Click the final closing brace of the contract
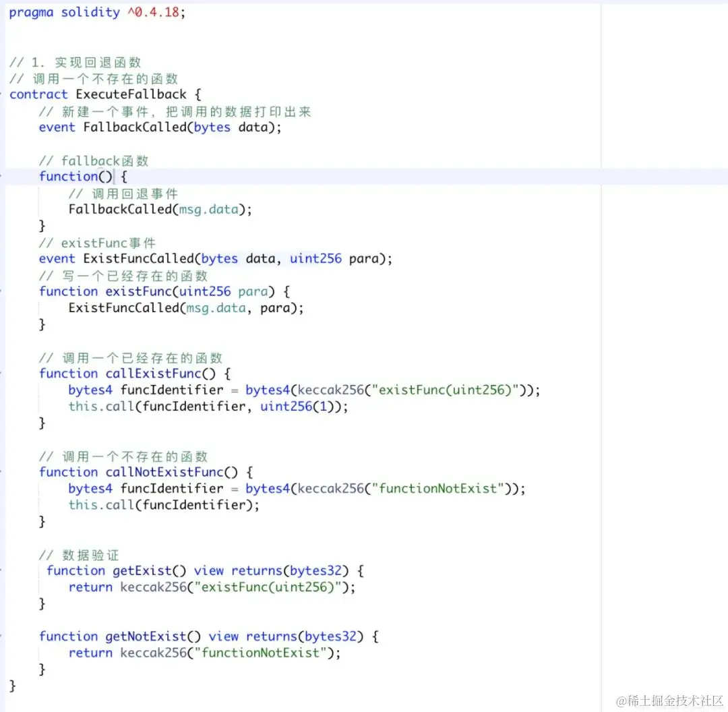This screenshot has height=712, width=728. 13,686
